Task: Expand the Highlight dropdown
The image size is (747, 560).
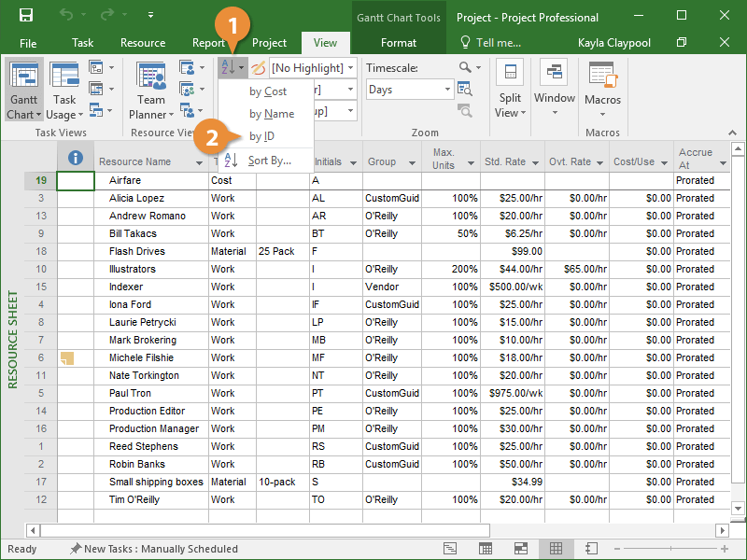Action: pos(349,68)
